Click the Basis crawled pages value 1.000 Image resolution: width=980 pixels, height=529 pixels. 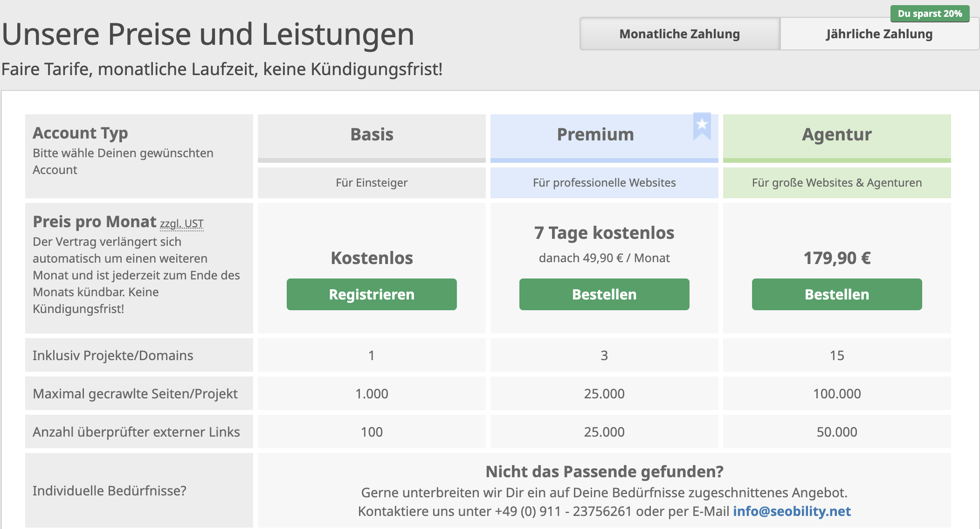coord(372,394)
